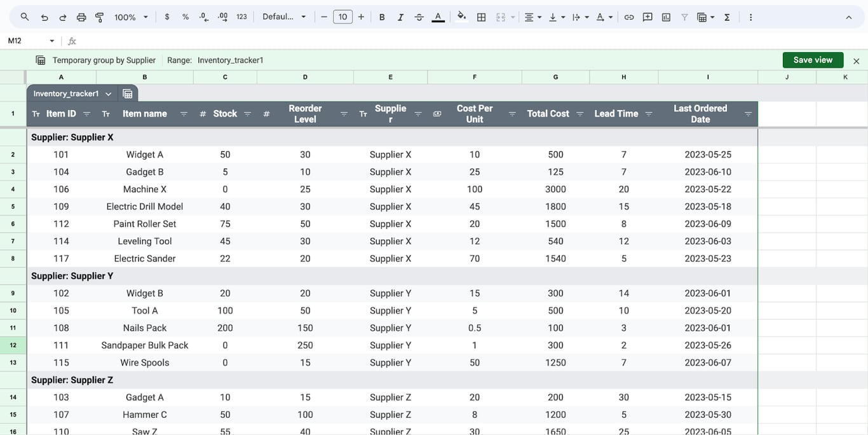Open the borders tool
This screenshot has height=435, width=868.
482,17
